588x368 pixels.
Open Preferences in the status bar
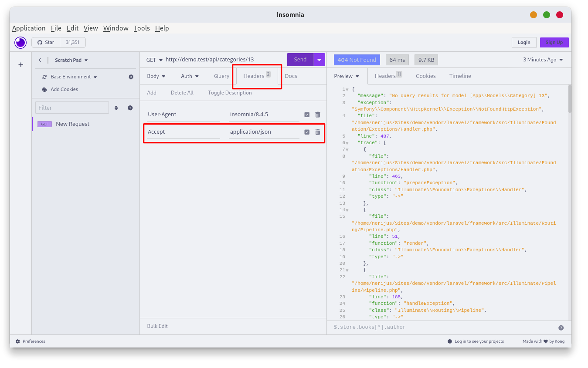(x=31, y=341)
